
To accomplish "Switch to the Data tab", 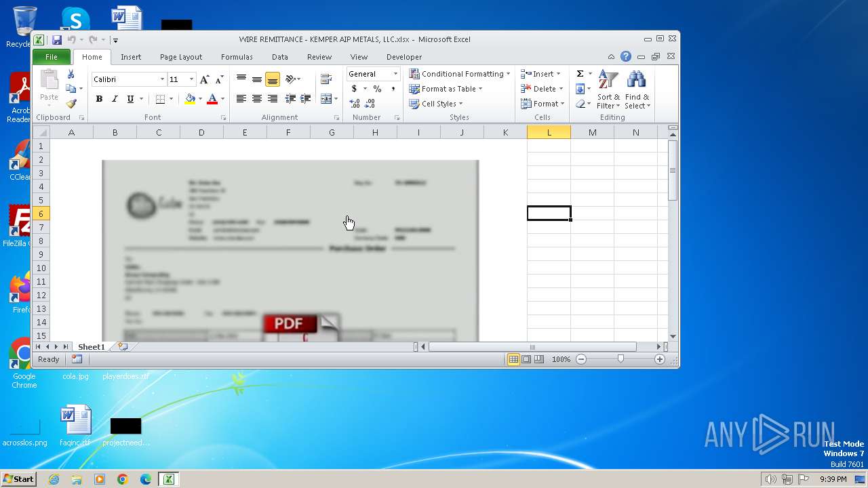I will pyautogui.click(x=280, y=57).
